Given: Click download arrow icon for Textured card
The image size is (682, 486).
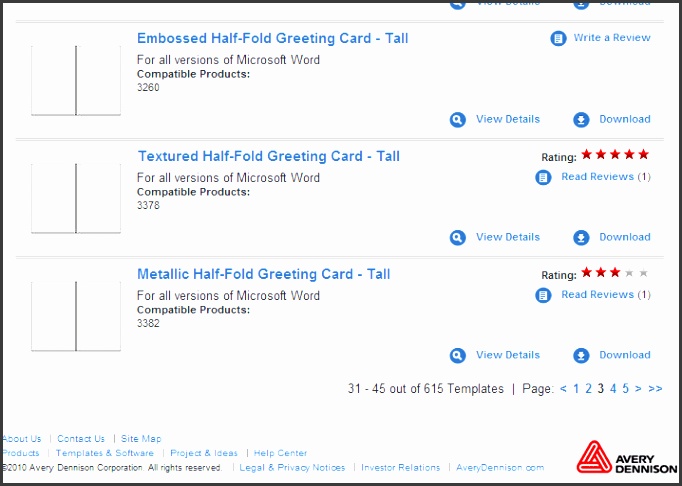Looking at the screenshot, I should (x=581, y=238).
